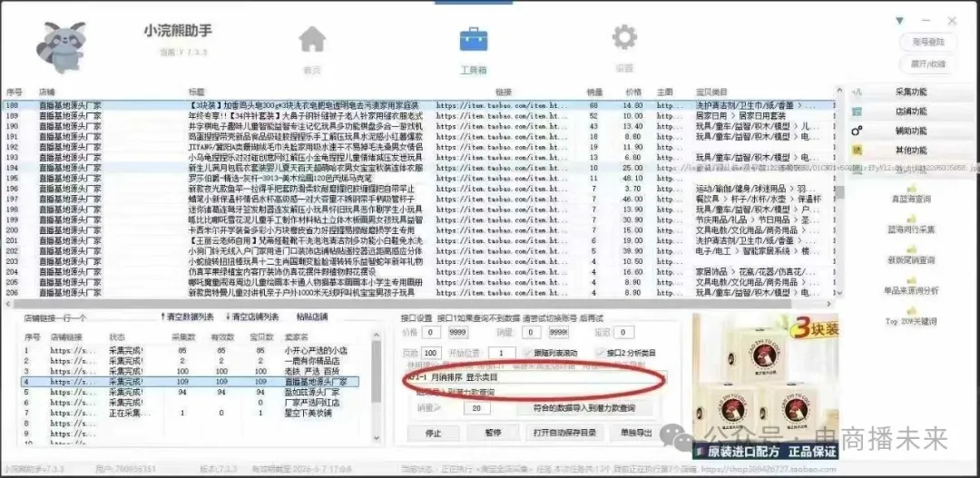Click the 账号登陆 login button
The image size is (980, 478).
point(927,42)
